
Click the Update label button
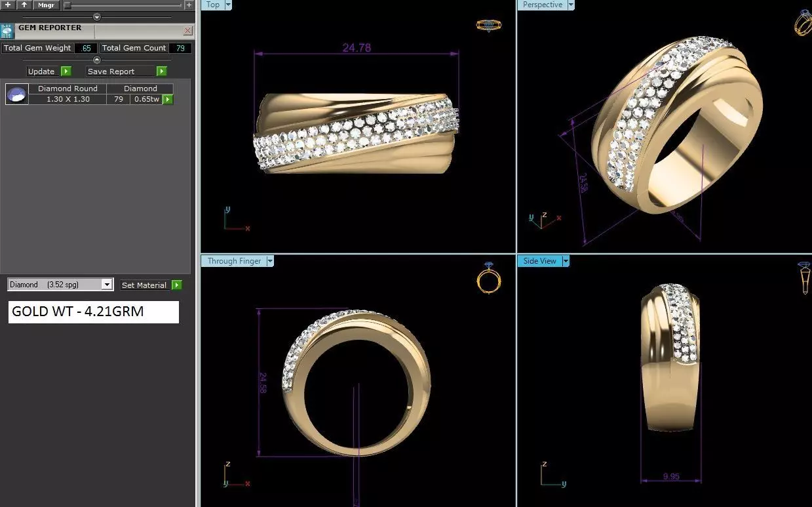click(x=41, y=71)
